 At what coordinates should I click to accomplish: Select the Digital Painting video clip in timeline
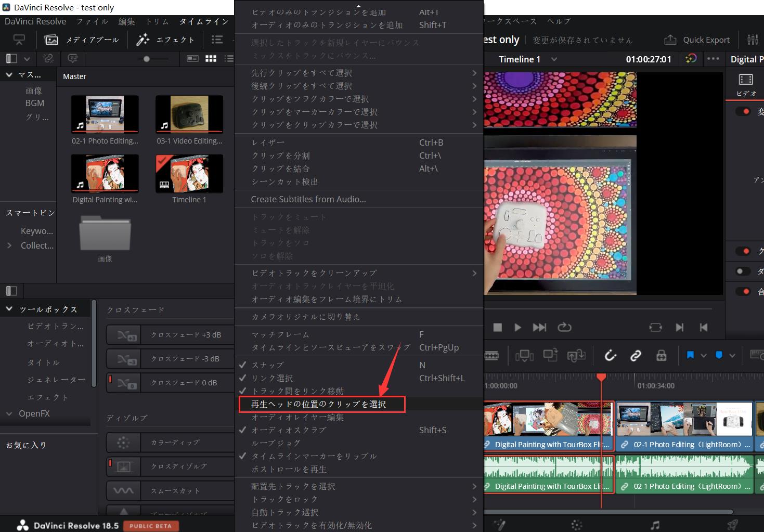pyautogui.click(x=549, y=425)
